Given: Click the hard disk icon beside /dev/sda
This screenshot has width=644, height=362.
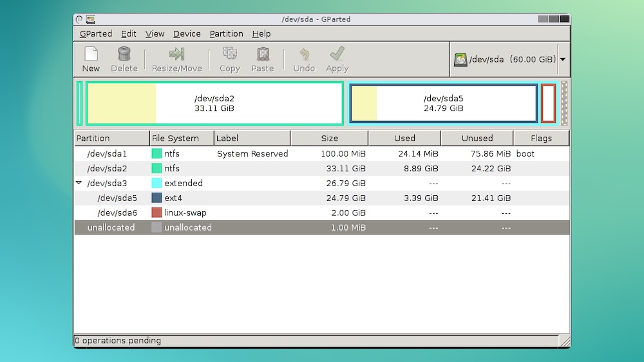Looking at the screenshot, I should tap(460, 59).
